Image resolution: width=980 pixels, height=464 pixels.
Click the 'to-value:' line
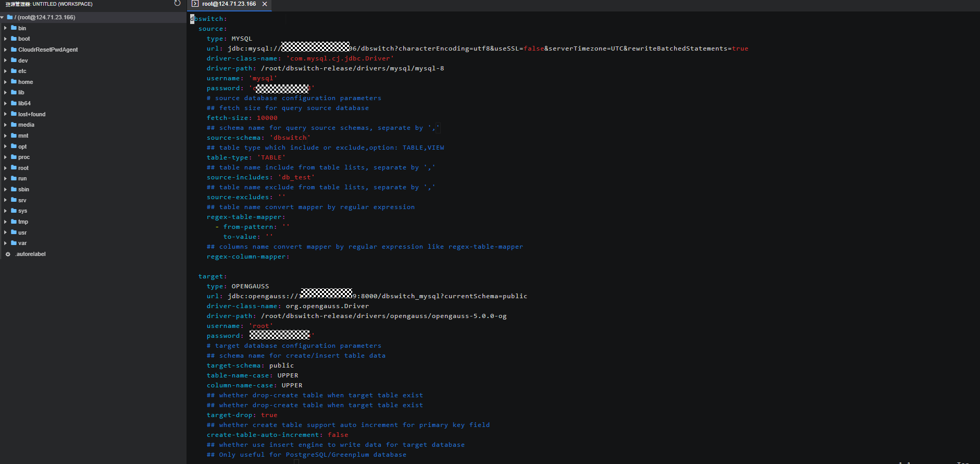coord(248,237)
